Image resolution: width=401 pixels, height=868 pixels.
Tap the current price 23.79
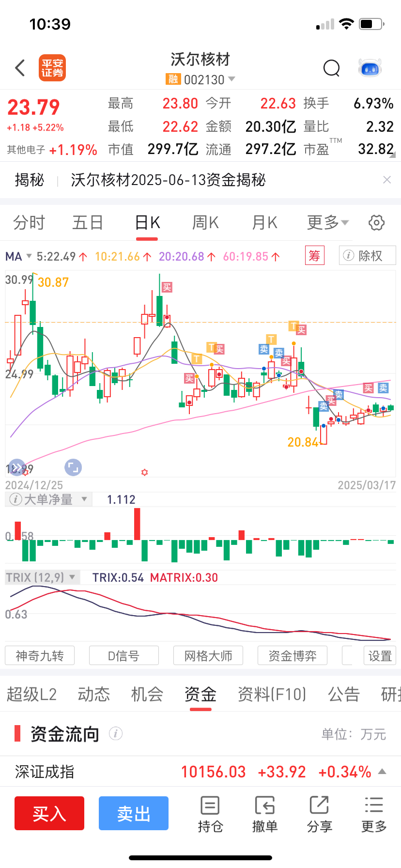tap(33, 108)
